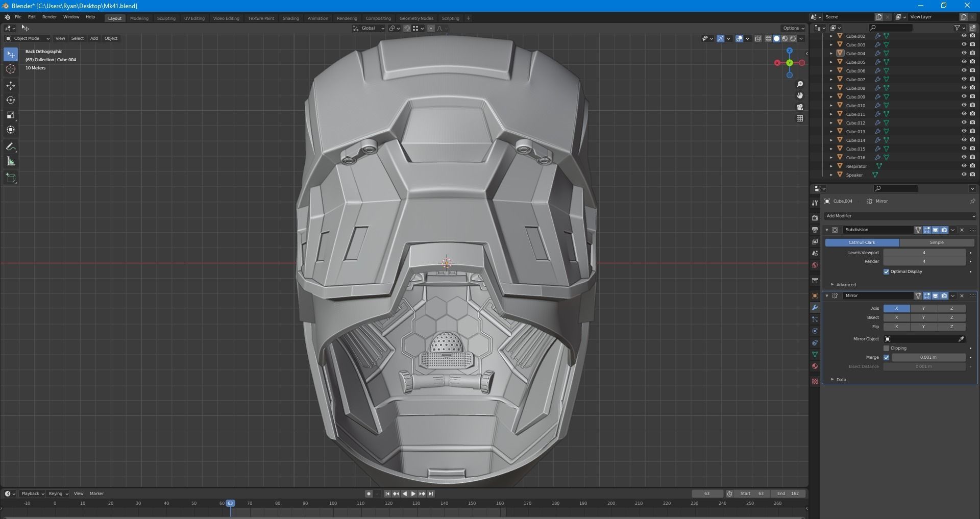The image size is (980, 519).
Task: Toggle camera view in viewport
Action: 800,107
